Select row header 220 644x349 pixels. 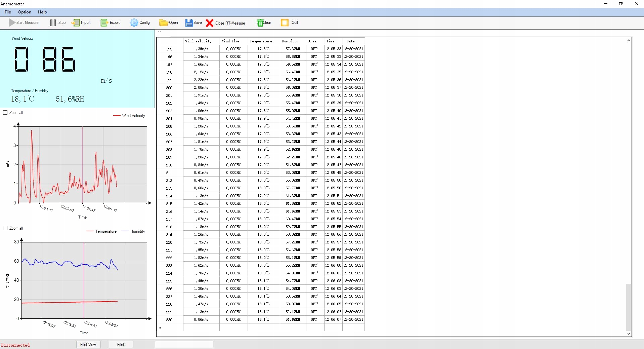pyautogui.click(x=170, y=242)
